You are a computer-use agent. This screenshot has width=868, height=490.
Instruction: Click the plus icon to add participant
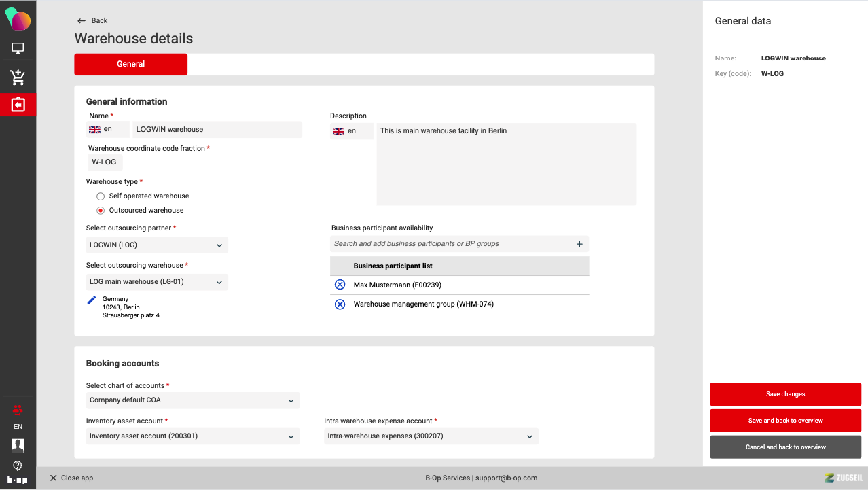tap(579, 244)
